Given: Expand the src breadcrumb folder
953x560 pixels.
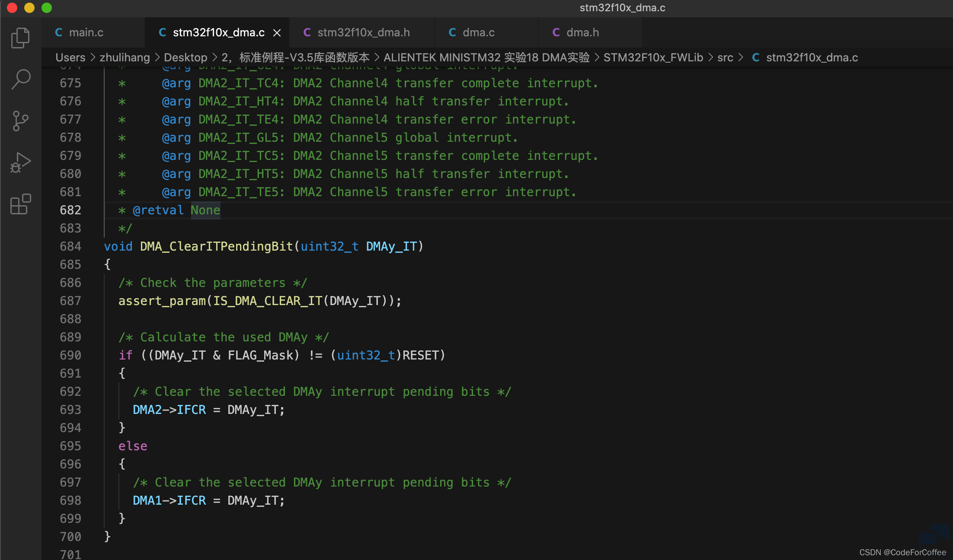Looking at the screenshot, I should click(725, 57).
